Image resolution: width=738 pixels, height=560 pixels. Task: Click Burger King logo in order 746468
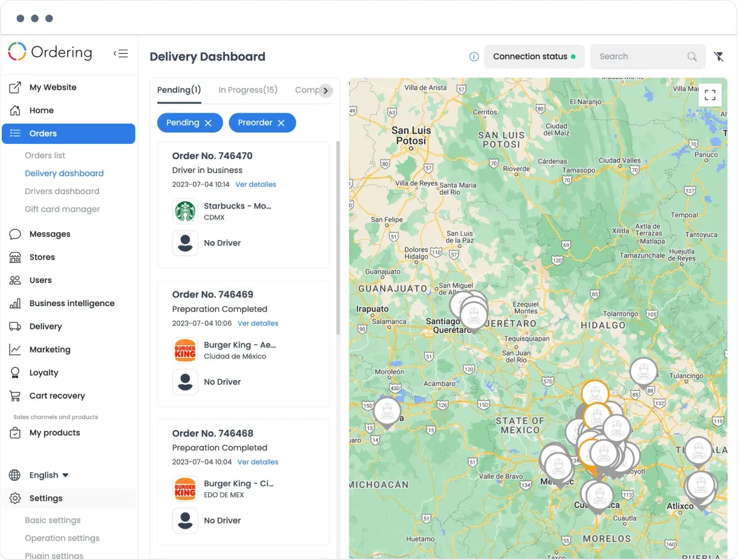click(x=185, y=489)
